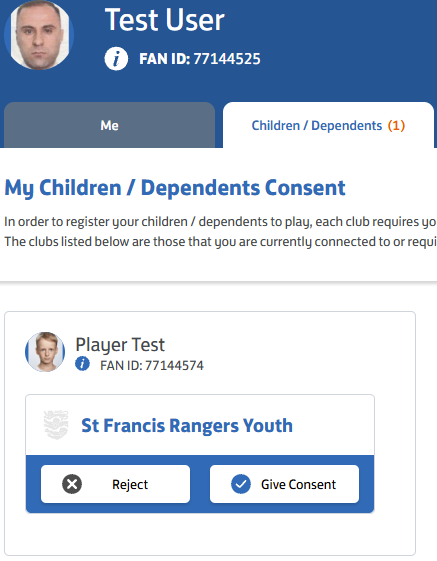Click the X icon in the Reject button

click(x=72, y=484)
